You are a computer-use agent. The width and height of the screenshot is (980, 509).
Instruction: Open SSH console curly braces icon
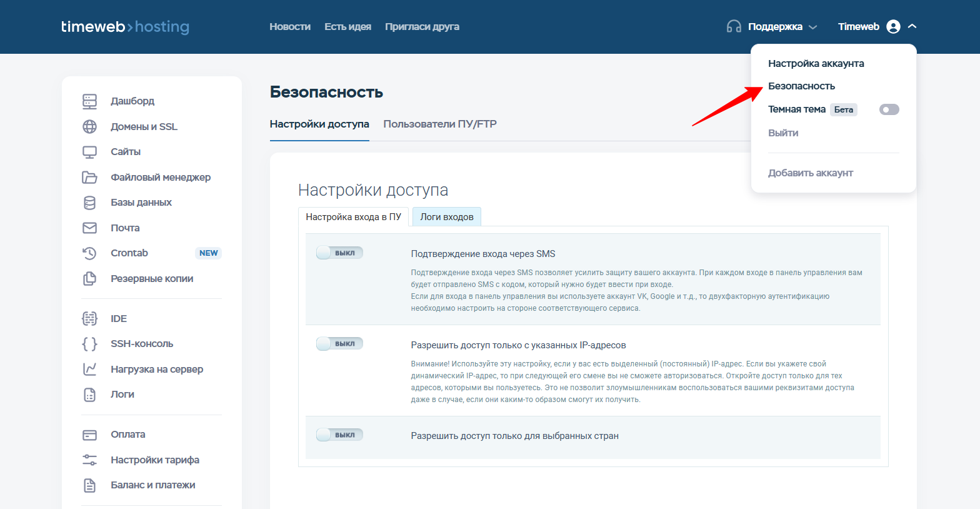[x=90, y=344]
